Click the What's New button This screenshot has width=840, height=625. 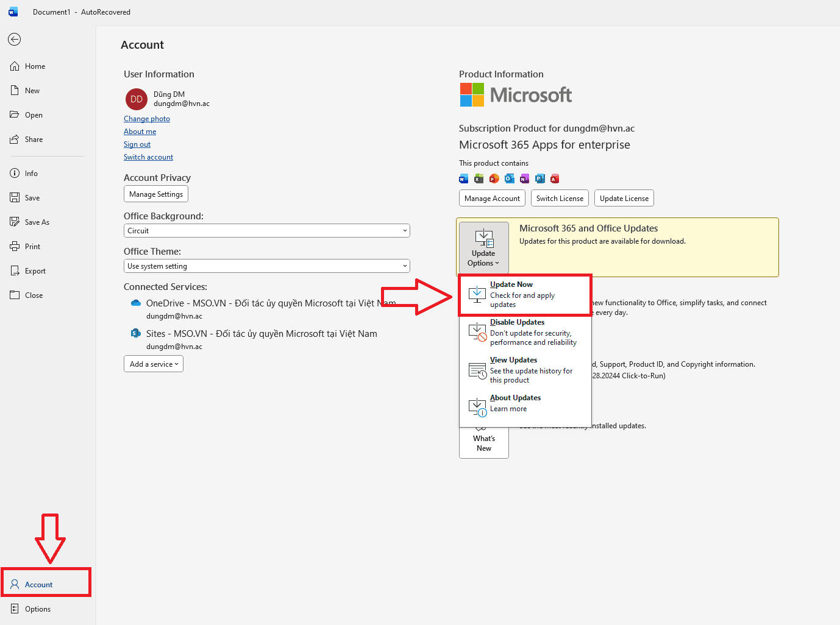[484, 443]
